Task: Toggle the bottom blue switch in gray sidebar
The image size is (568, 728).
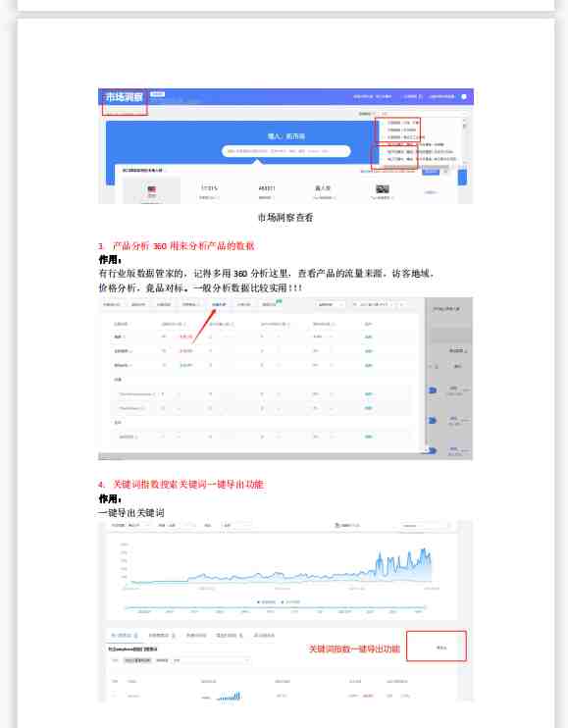Action: point(432,450)
